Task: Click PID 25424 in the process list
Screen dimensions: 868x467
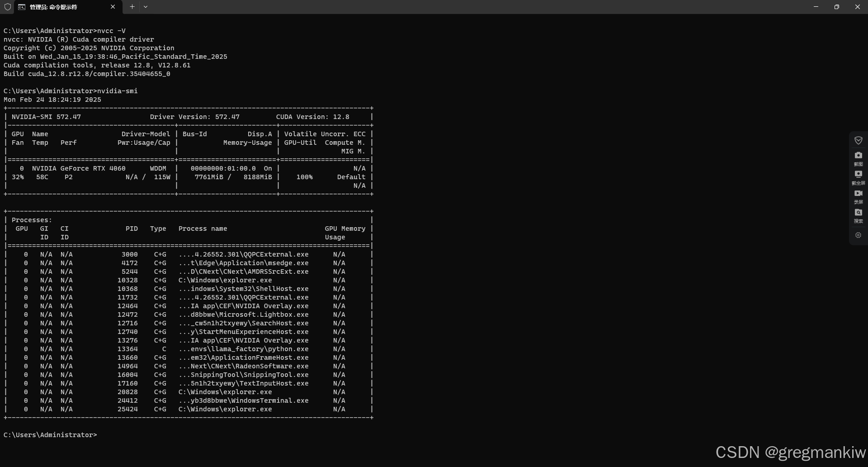Action: point(127,409)
